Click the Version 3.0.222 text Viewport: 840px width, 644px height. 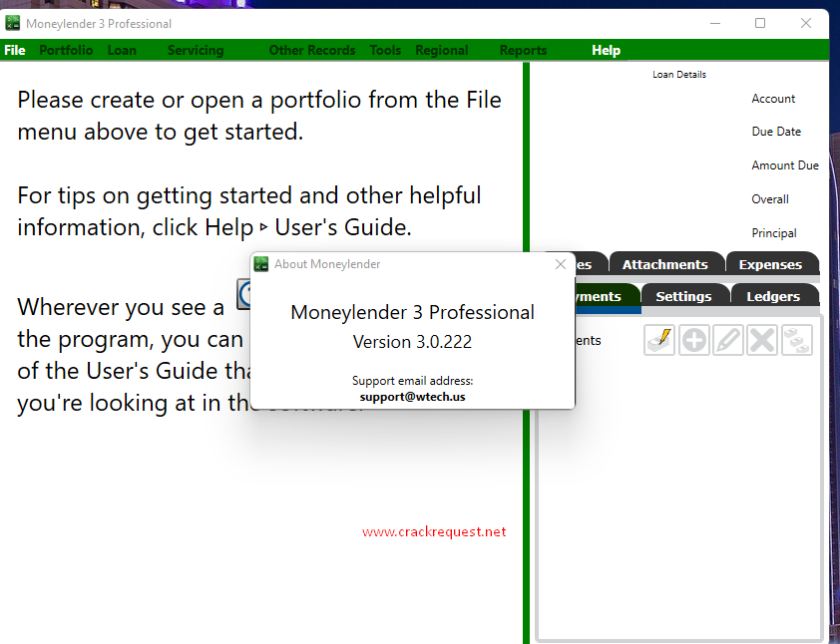pyautogui.click(x=412, y=342)
